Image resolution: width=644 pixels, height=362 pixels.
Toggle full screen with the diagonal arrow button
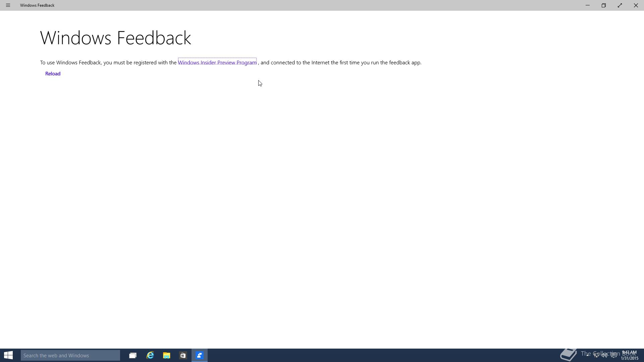point(620,5)
